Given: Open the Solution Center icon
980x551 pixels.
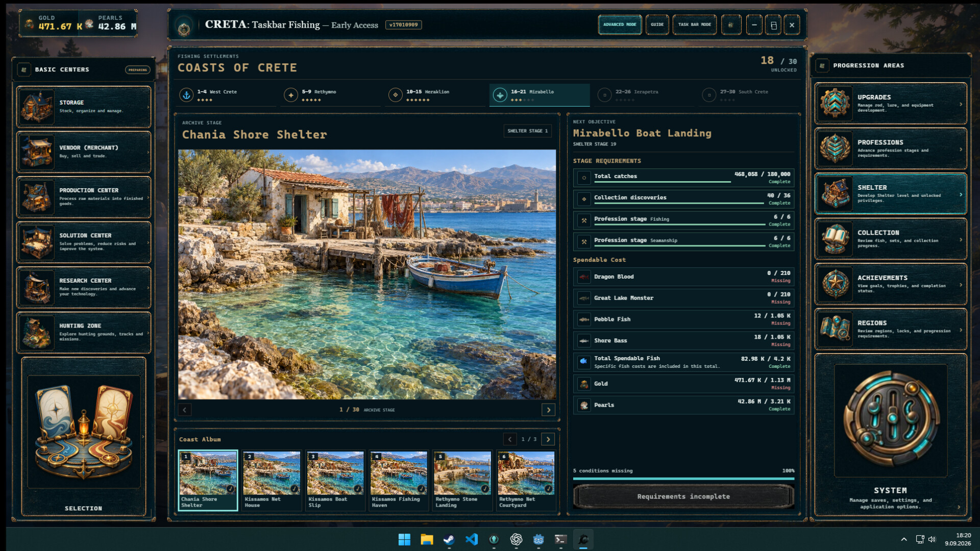Looking at the screenshot, I should [x=37, y=242].
